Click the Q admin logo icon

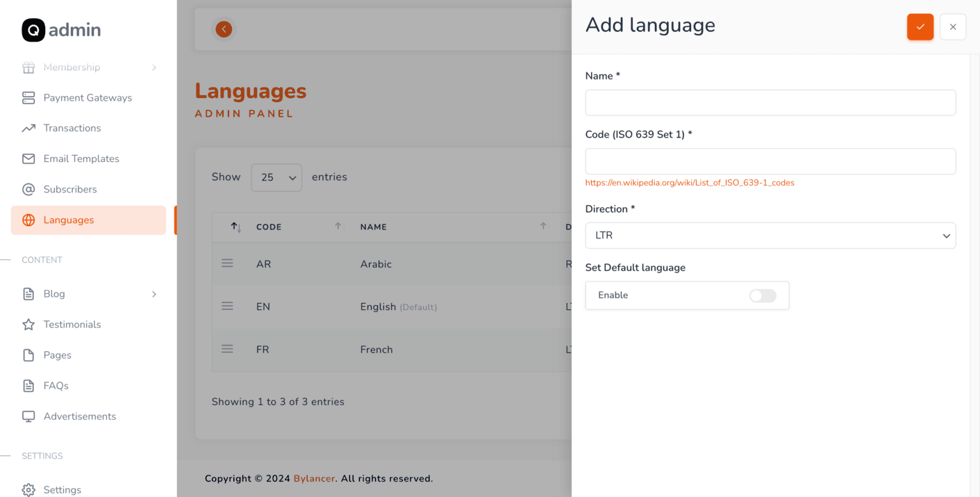(33, 30)
